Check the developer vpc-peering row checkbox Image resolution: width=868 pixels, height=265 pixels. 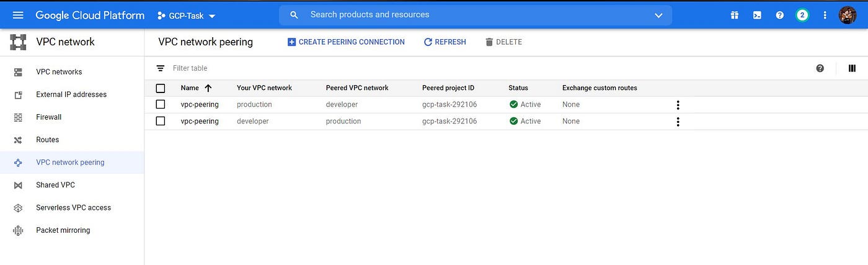161,121
